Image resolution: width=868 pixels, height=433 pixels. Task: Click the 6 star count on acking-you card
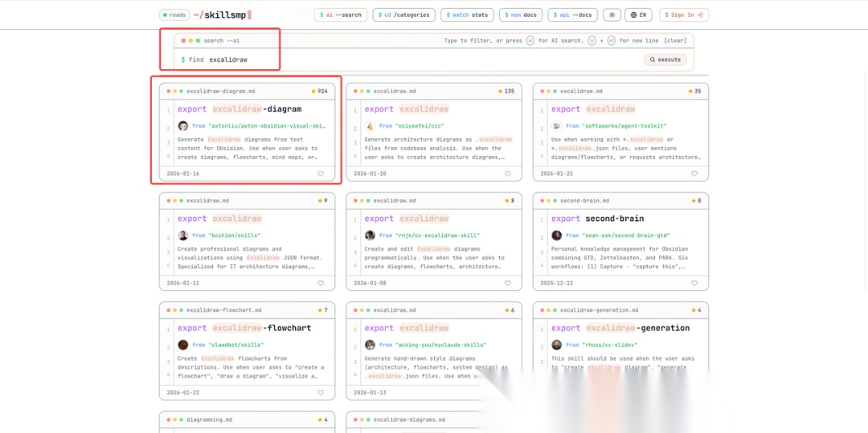point(510,310)
